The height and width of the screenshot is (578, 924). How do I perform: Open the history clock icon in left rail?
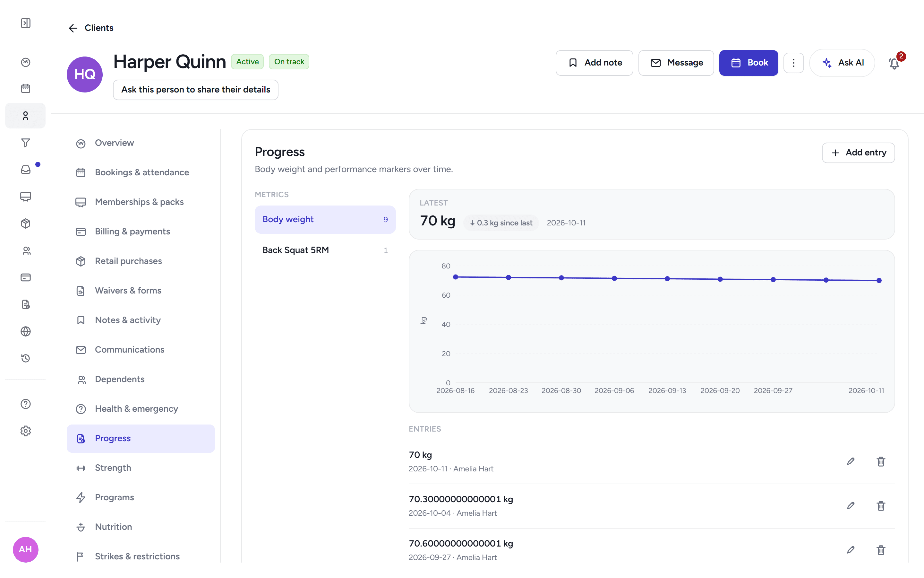coord(26,358)
